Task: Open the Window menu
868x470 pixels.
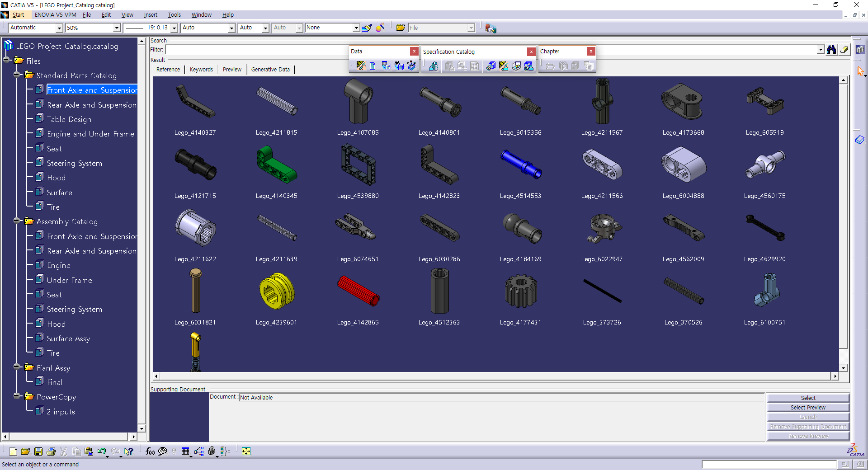Action: click(201, 15)
